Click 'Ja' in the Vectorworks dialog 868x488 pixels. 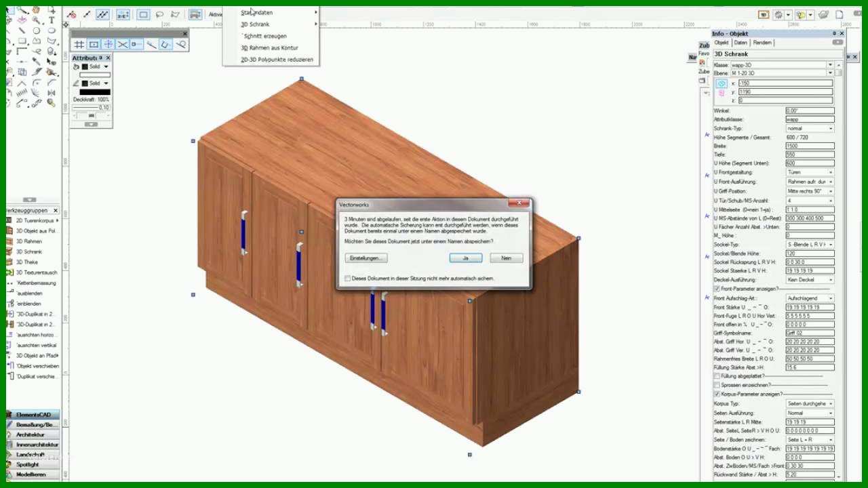click(466, 258)
